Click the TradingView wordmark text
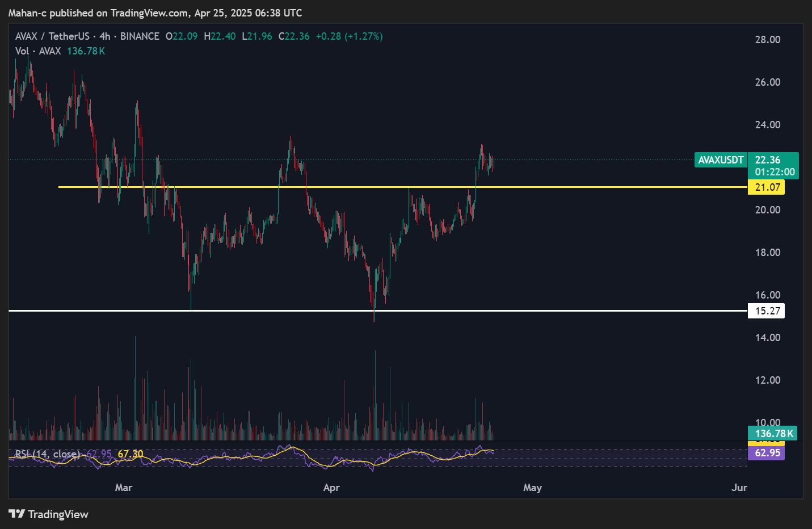Screen dimensions: 812x529 click(58, 514)
